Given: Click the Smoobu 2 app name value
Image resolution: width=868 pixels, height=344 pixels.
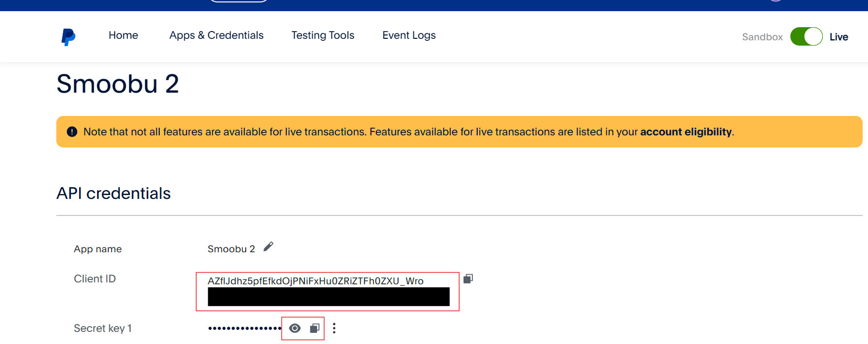Looking at the screenshot, I should pyautogui.click(x=231, y=249).
